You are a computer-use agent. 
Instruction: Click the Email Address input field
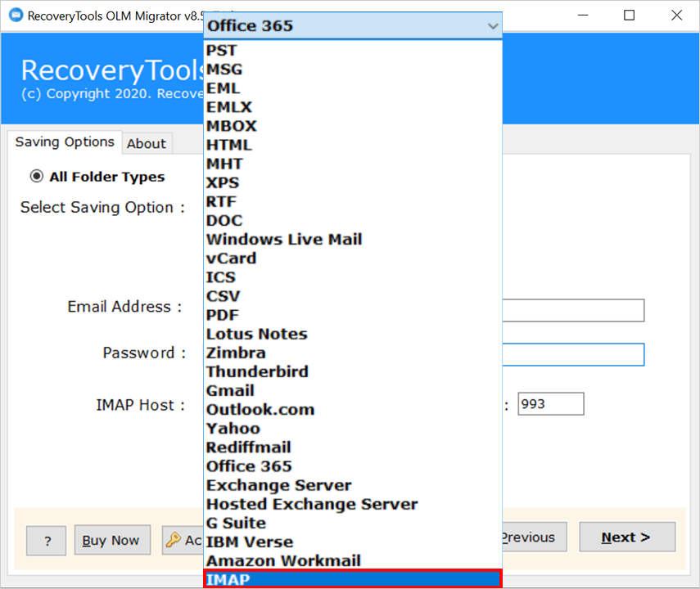click(573, 310)
